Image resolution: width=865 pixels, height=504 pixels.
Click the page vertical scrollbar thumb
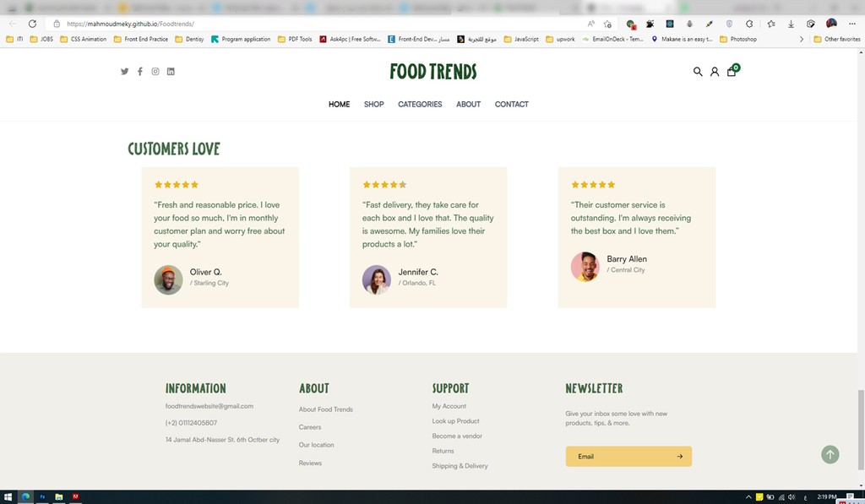(x=861, y=430)
